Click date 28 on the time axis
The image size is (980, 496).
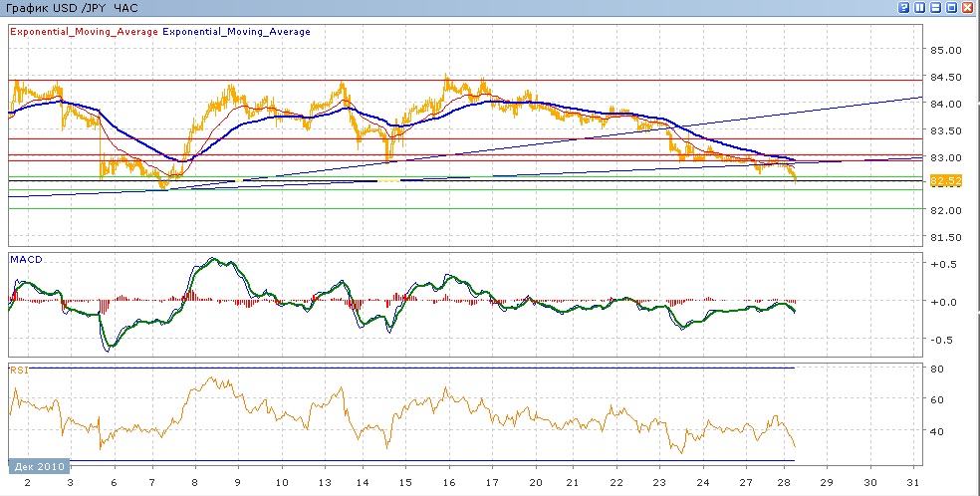(x=783, y=482)
